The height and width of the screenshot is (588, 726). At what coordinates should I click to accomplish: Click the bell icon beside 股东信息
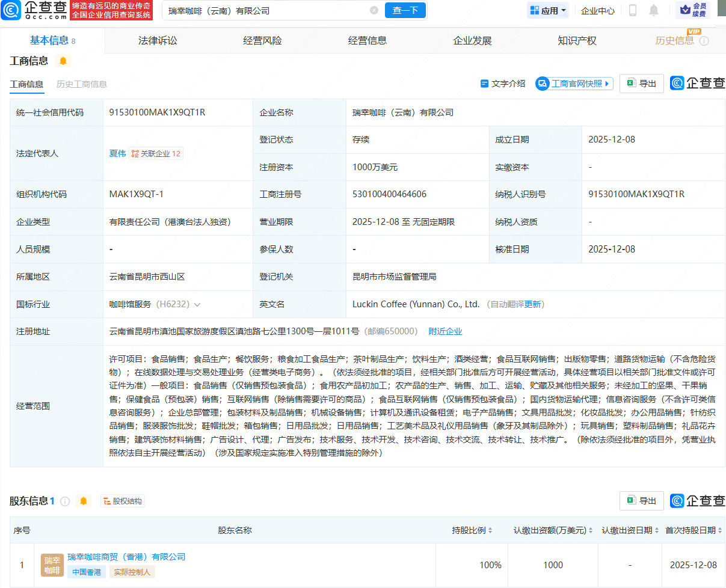tap(84, 501)
